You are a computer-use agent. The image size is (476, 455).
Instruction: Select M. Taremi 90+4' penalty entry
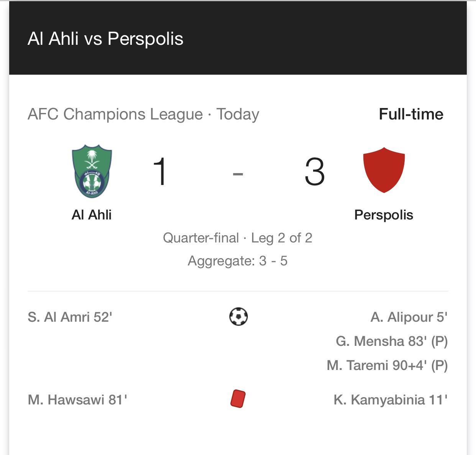(387, 365)
